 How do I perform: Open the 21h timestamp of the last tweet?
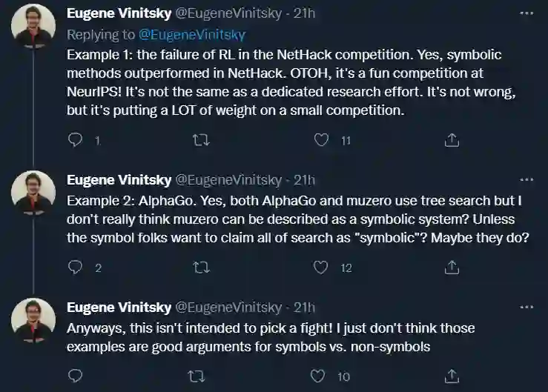304,307
